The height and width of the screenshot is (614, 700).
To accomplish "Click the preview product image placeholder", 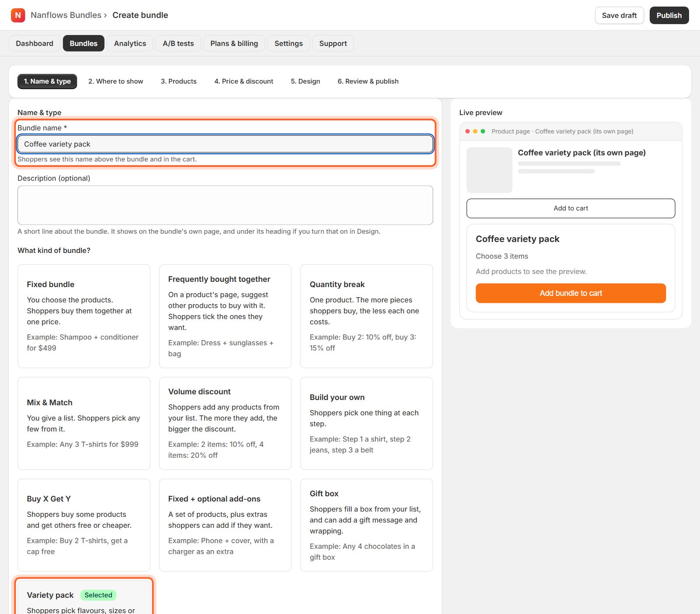I will pyautogui.click(x=489, y=170).
